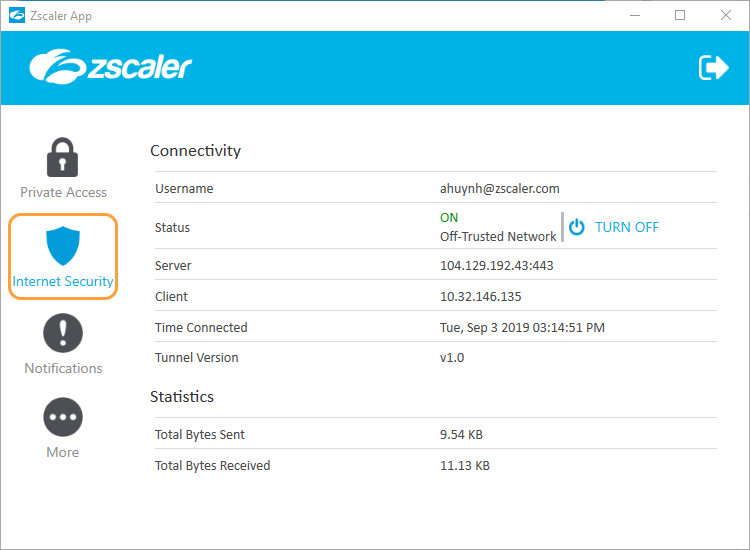Click the logout arrow icon in header
Viewport: 750px width, 550px height.
(713, 67)
